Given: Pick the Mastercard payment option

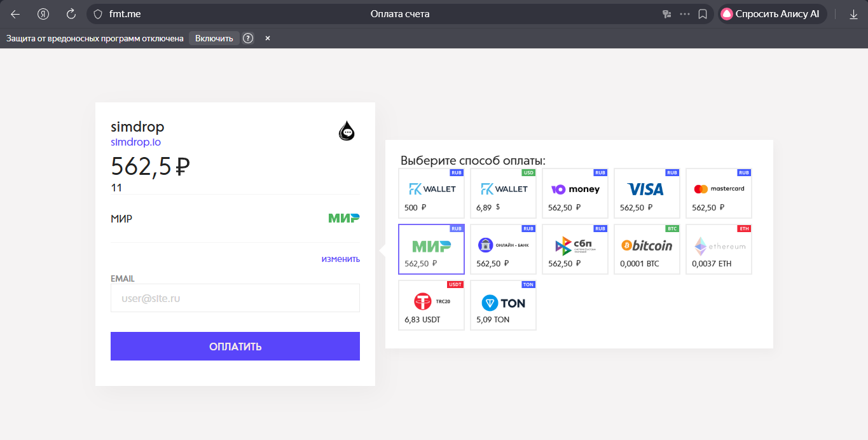Looking at the screenshot, I should (719, 193).
